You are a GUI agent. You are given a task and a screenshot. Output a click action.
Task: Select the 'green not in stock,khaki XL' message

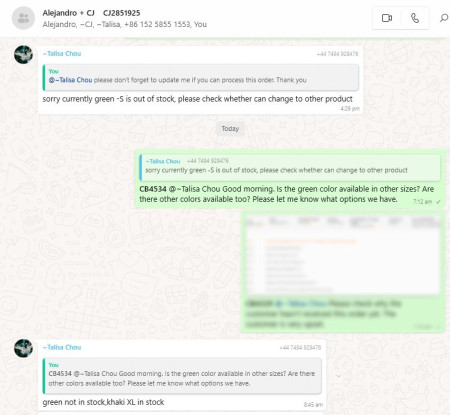click(103, 402)
